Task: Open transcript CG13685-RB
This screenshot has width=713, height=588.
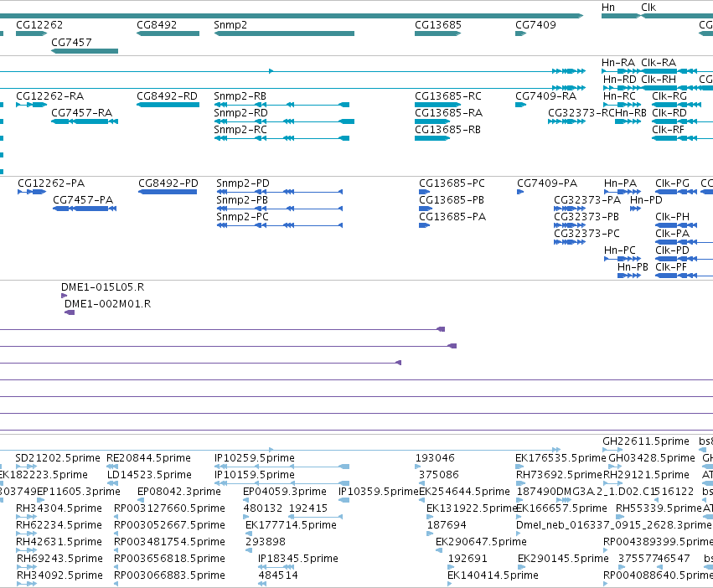Action: click(447, 130)
